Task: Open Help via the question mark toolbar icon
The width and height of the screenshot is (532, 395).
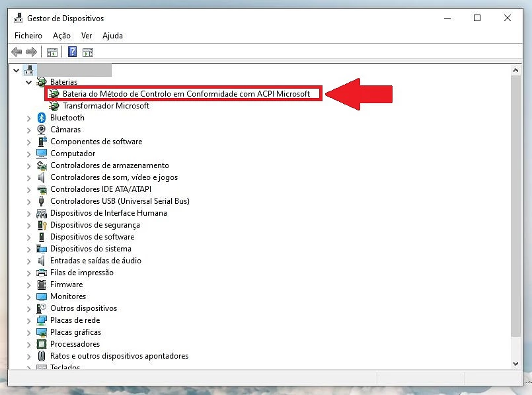Action: [x=72, y=52]
